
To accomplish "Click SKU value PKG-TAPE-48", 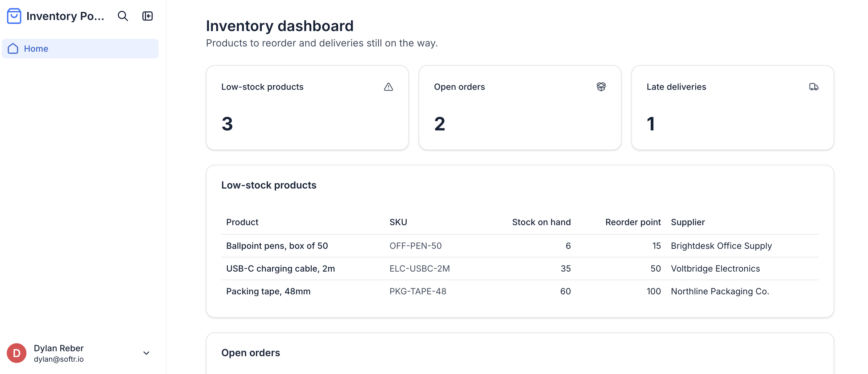I will (x=418, y=291).
